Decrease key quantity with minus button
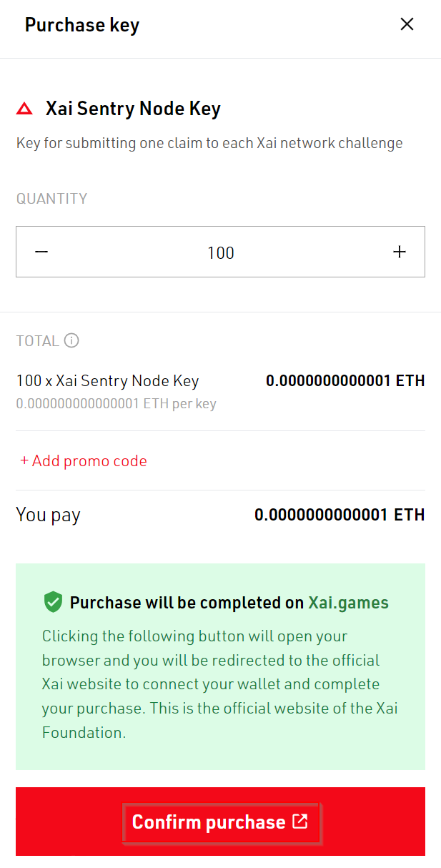The image size is (441, 868). click(41, 252)
